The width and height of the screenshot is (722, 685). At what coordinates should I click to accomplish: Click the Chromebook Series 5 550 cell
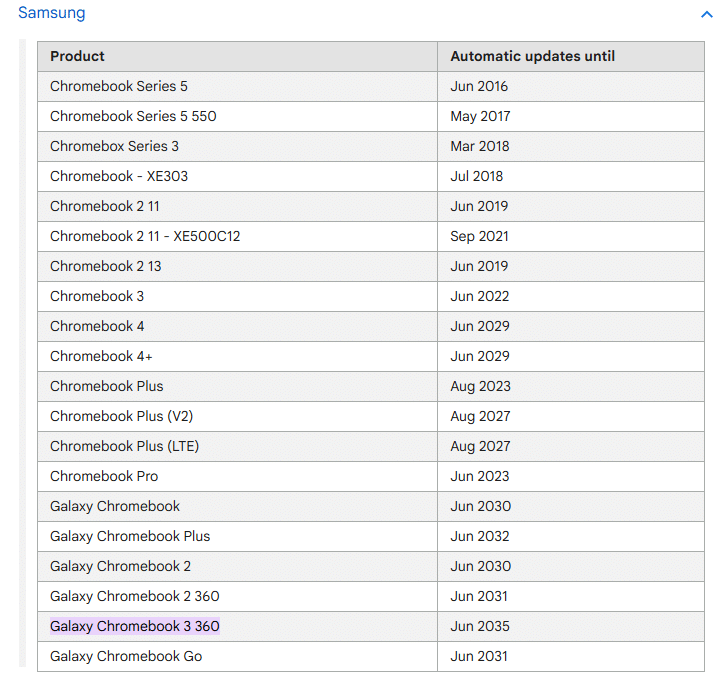(x=133, y=116)
